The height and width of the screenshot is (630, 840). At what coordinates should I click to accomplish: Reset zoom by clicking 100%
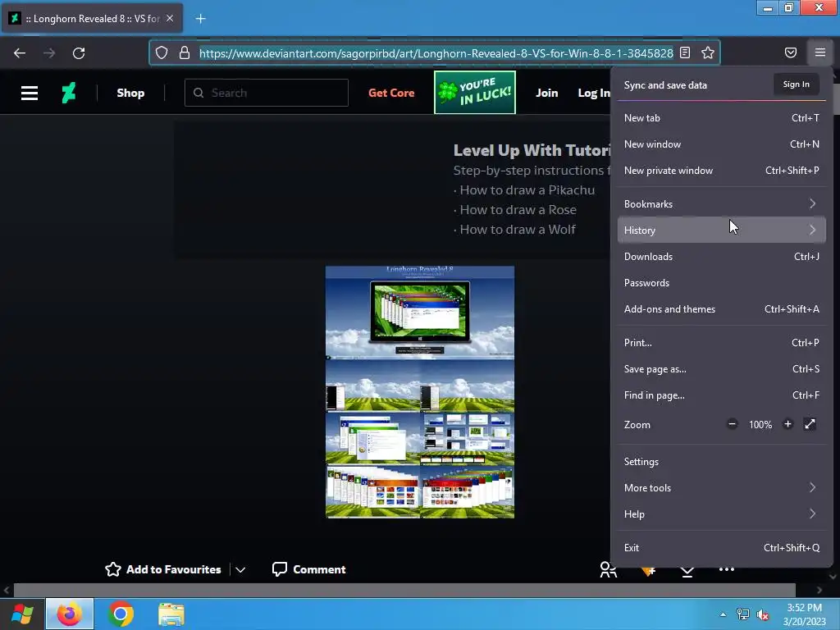760,425
